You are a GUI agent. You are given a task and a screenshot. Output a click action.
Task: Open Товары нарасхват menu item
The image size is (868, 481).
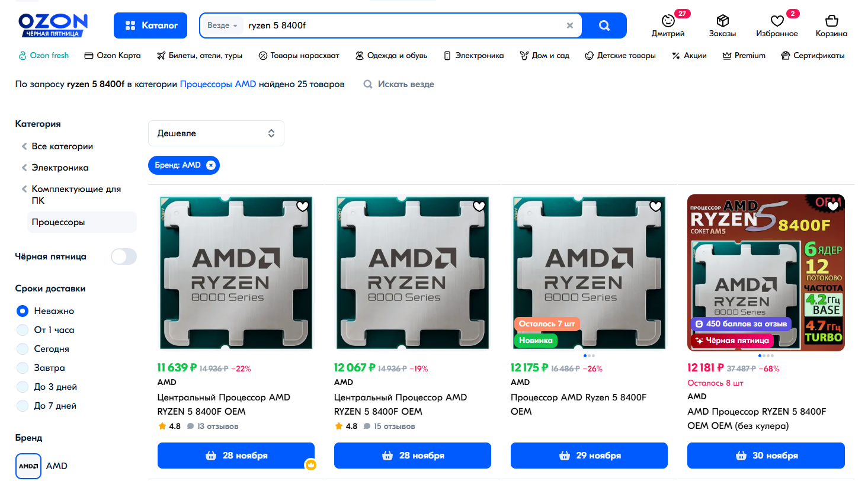click(x=299, y=55)
